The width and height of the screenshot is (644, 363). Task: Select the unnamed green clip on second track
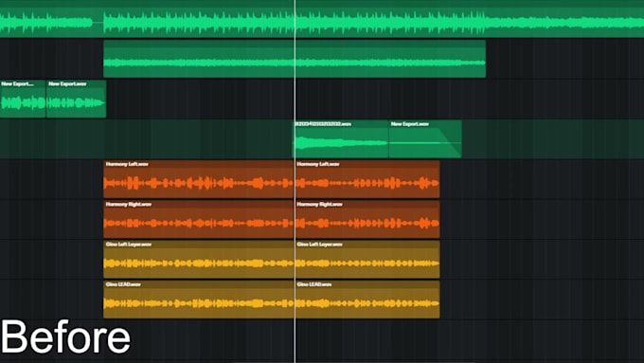tap(295, 59)
